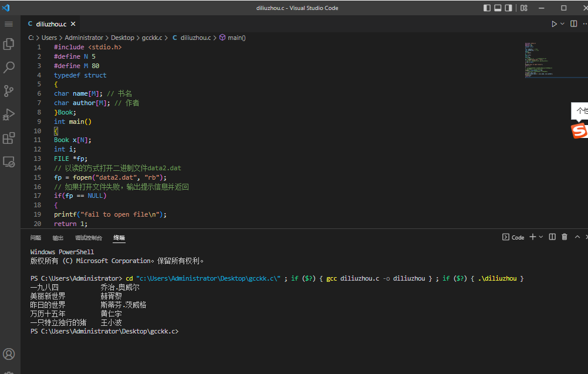Open the new terminal launch profile dropdown
This screenshot has width=588, height=374.
[541, 237]
